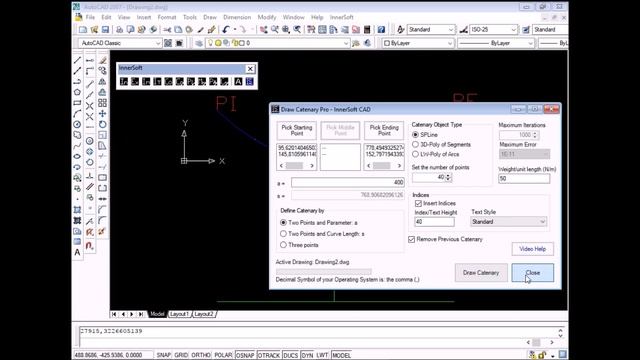Viewport: 640px width, 360px height.
Task: Open the ISO-25 dimension style dropdown
Action: point(493,29)
